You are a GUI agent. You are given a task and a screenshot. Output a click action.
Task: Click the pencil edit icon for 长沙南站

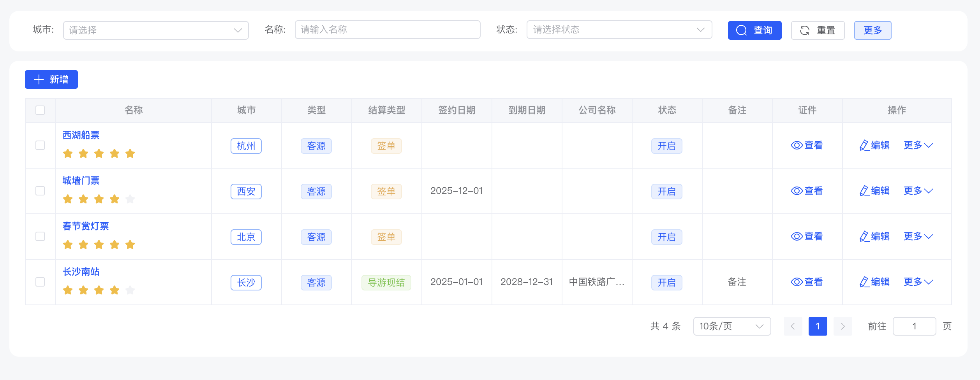(864, 282)
